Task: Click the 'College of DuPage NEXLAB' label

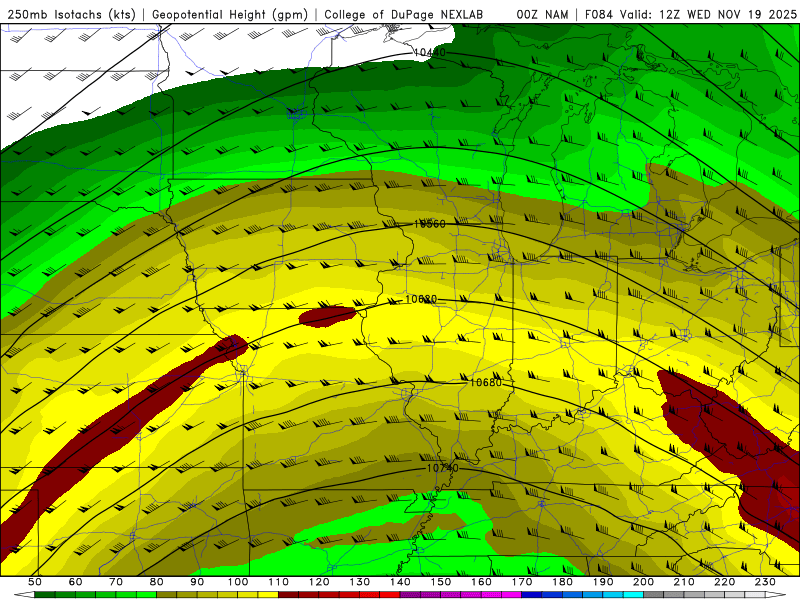Action: (x=404, y=15)
